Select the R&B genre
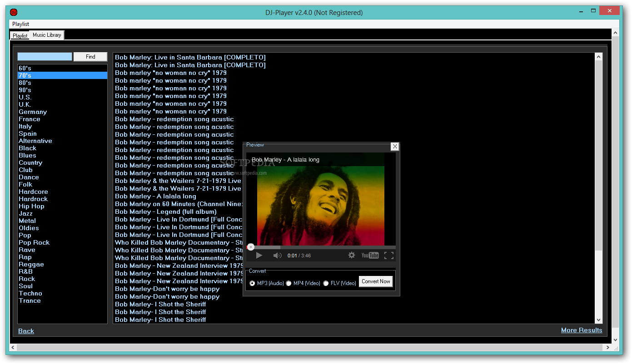 coord(62,271)
